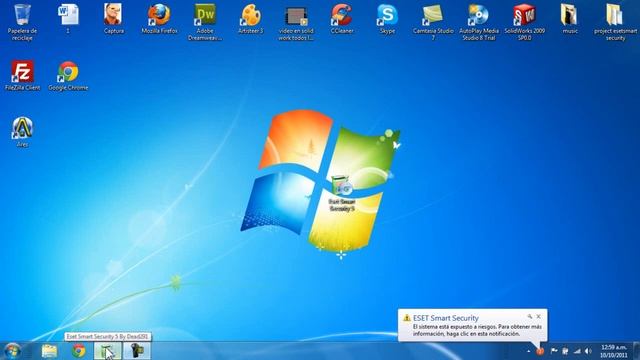Select the music folder icon
Screen dimensions: 640x360
tap(570, 18)
